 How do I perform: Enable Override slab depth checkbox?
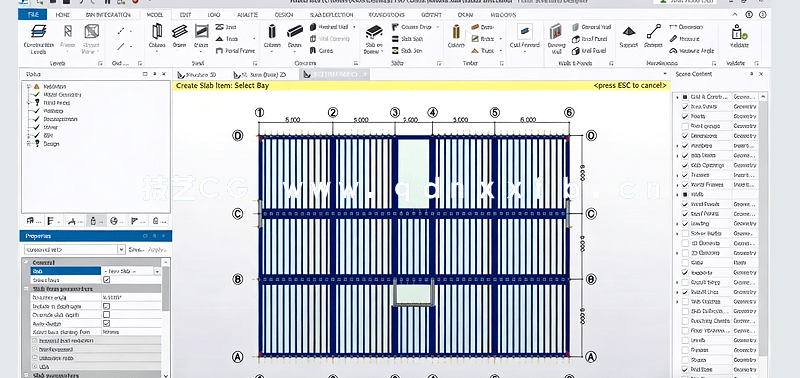106,315
